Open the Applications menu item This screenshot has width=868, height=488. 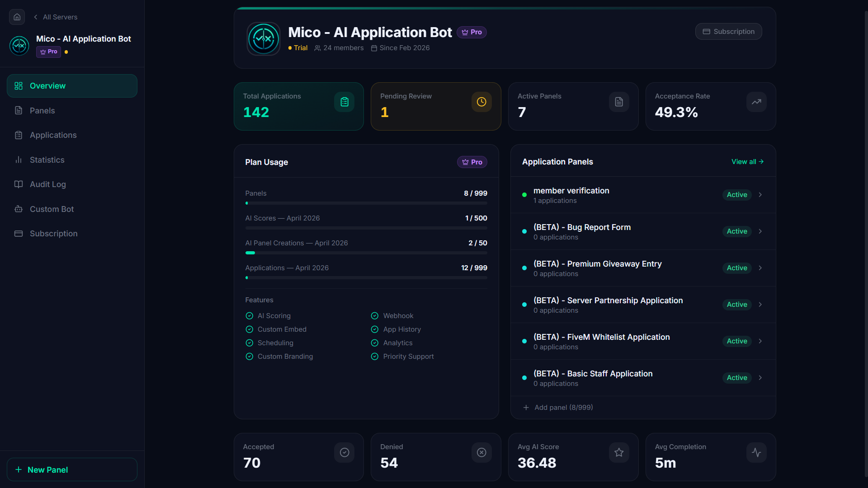tap(72, 135)
